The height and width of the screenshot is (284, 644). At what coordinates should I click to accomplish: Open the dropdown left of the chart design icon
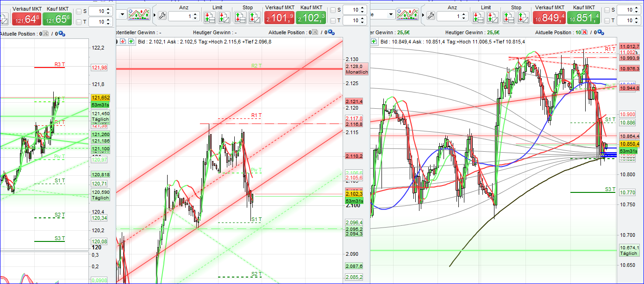pos(123,14)
